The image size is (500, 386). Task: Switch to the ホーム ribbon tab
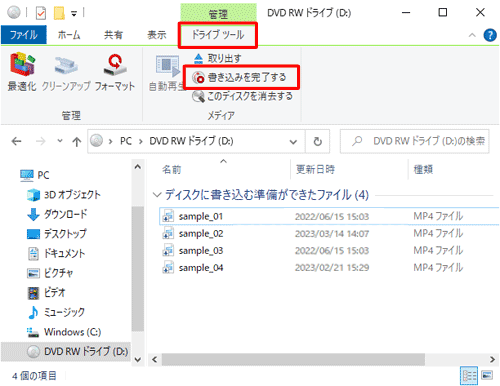[x=69, y=35]
